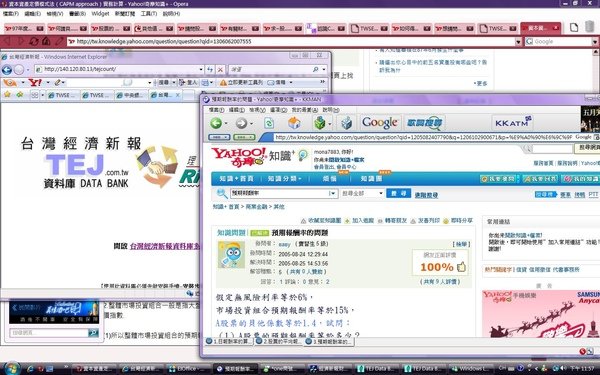Image resolution: width=600 pixels, height=375 pixels.
Task: Click the Windows Start orb
Action: pos(12,368)
